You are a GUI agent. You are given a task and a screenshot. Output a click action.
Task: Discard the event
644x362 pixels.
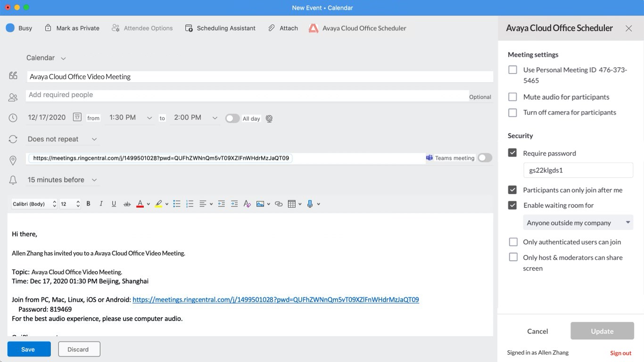[79, 349]
